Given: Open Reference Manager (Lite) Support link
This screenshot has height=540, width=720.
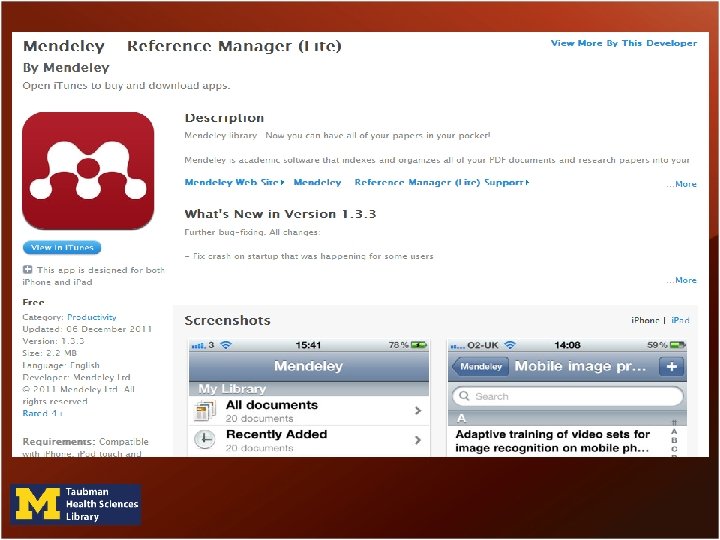Looking at the screenshot, I should tap(442, 182).
